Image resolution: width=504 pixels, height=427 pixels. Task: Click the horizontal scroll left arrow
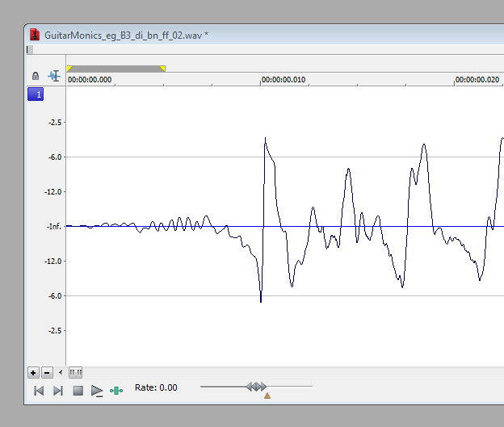tap(61, 373)
